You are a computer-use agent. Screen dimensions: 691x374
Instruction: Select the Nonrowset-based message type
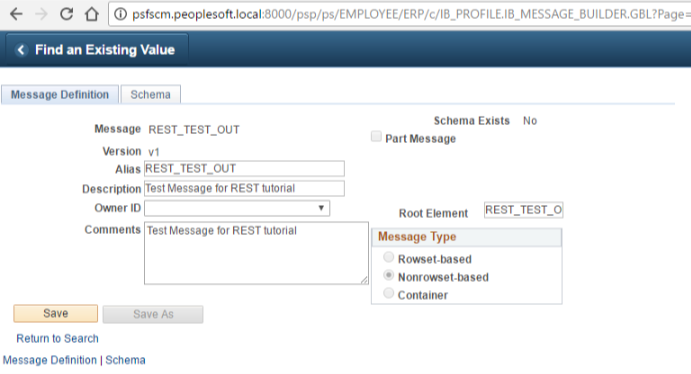388,275
